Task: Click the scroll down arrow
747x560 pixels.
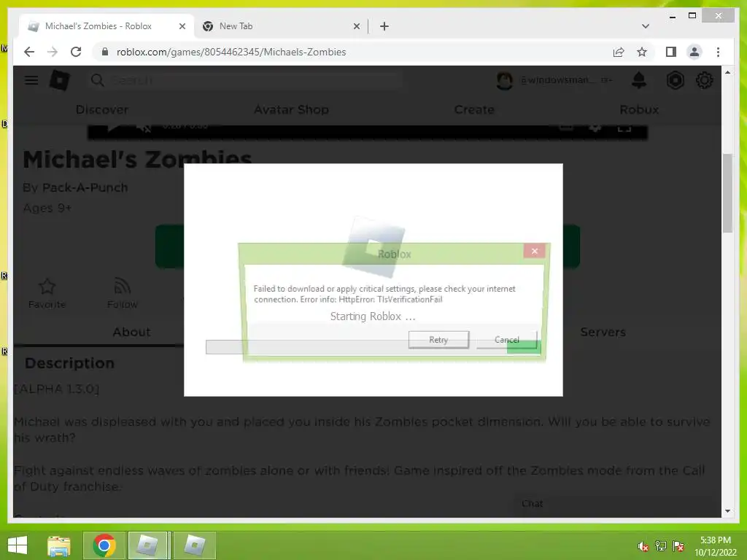Action: (727, 511)
